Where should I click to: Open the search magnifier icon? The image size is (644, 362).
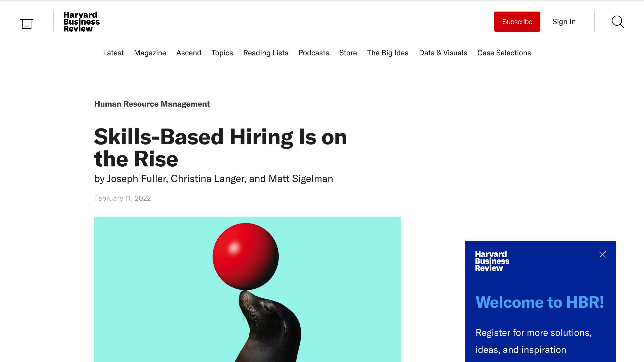[618, 22]
